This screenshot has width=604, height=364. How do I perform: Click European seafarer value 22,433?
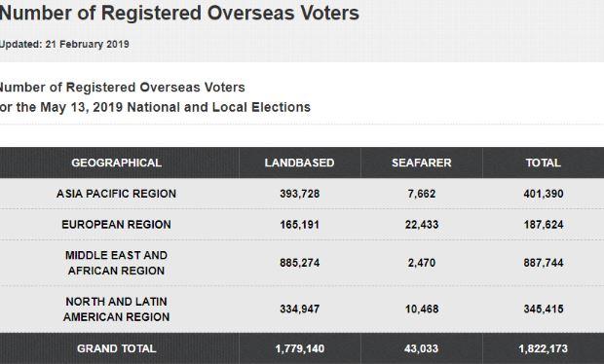click(x=422, y=224)
